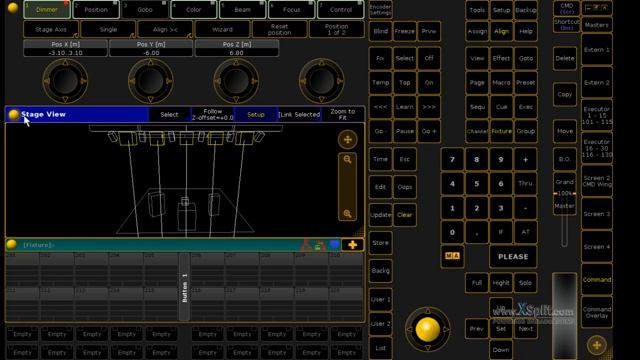Click the PLEASE key
640x360 pixels.
pyautogui.click(x=513, y=257)
